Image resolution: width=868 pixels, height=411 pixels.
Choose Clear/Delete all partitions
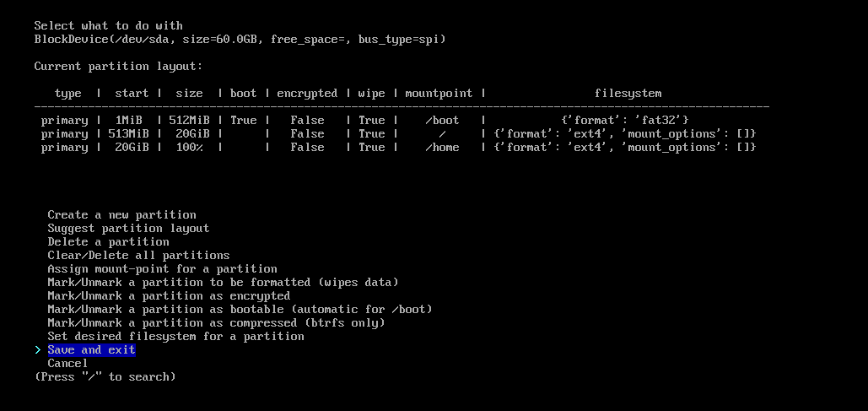click(x=138, y=256)
